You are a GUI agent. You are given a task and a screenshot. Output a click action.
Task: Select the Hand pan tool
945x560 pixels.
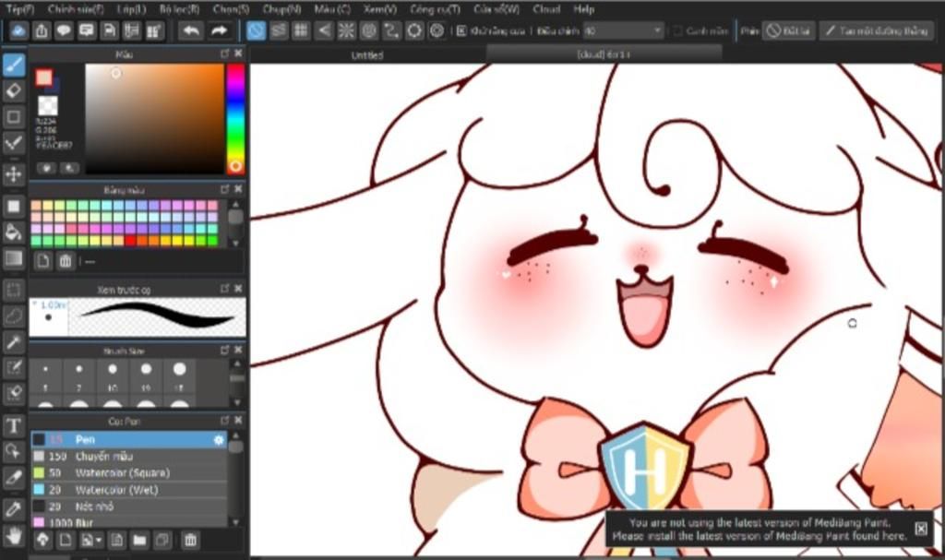tap(13, 535)
